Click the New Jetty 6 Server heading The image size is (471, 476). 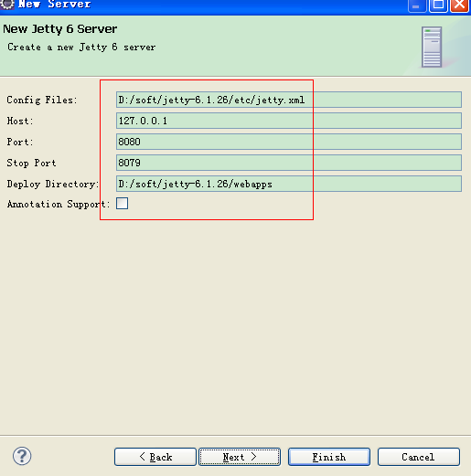tap(60, 29)
